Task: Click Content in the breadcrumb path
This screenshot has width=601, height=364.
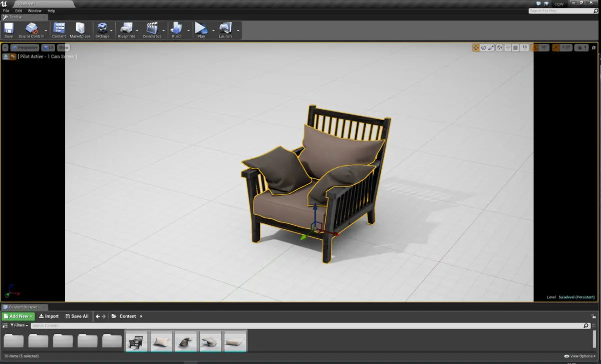Action: (x=128, y=316)
